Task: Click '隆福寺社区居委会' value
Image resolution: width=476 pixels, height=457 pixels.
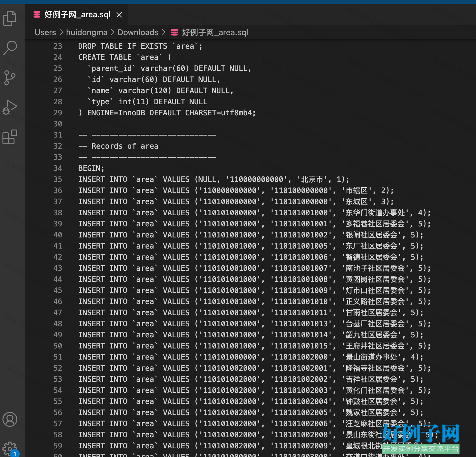Action: (x=375, y=368)
